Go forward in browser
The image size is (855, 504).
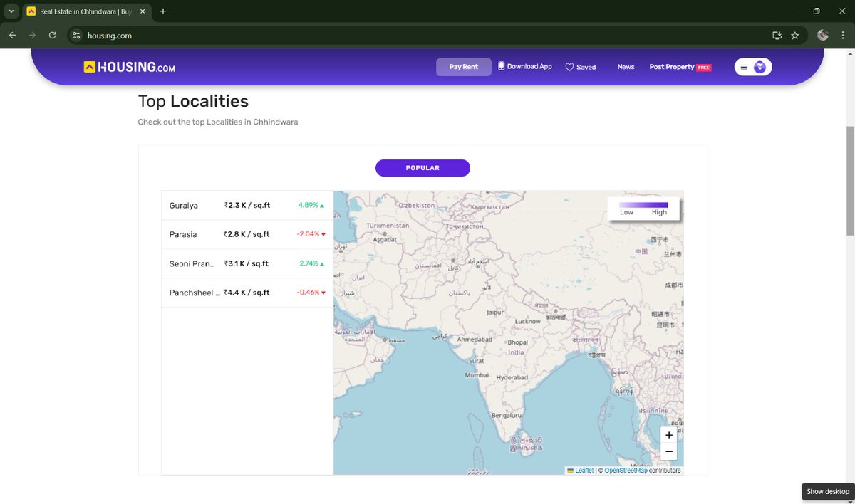(x=32, y=35)
